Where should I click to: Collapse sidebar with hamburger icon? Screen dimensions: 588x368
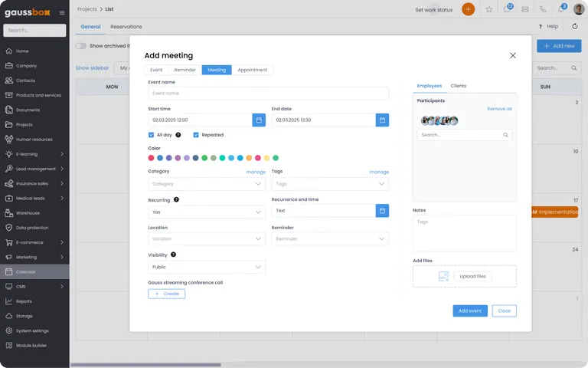pos(62,13)
